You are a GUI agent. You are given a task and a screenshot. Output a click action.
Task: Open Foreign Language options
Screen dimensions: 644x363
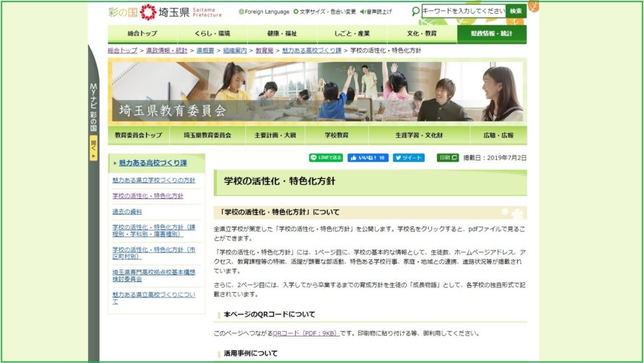coord(264,12)
